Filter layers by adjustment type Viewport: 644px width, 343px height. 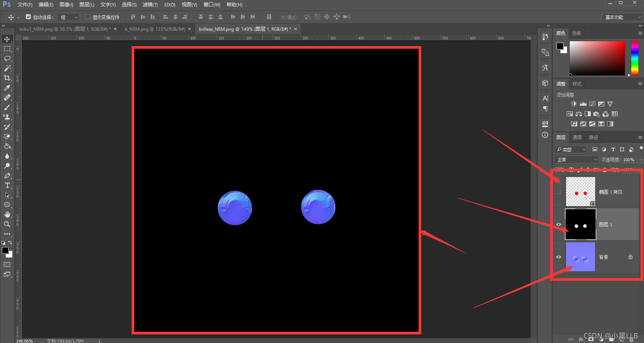click(604, 149)
